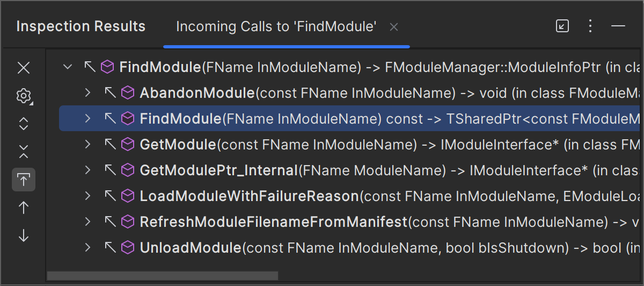Click the restore view mode icon

[562, 26]
